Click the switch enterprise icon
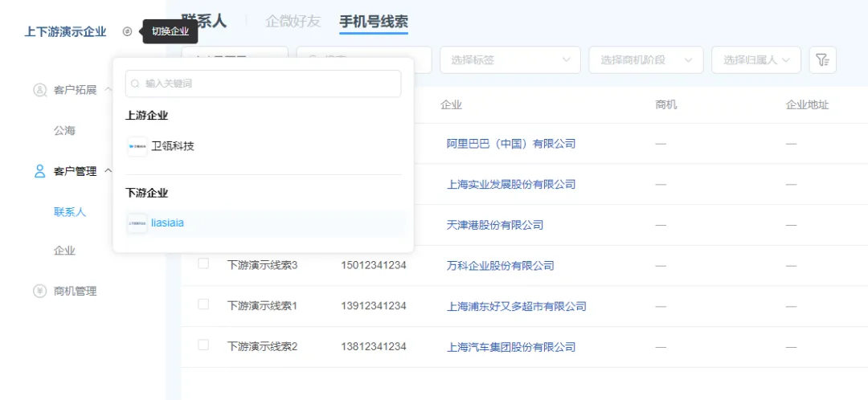 tap(127, 32)
